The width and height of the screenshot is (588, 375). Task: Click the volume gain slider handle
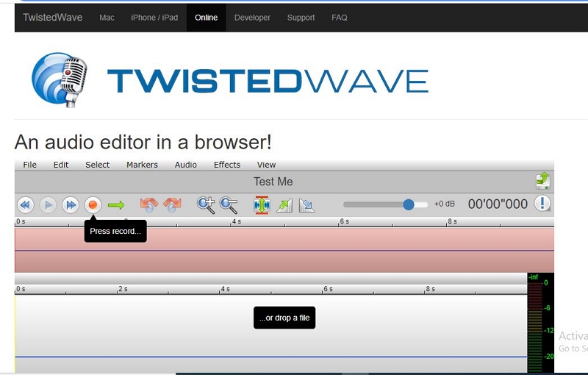coord(409,204)
